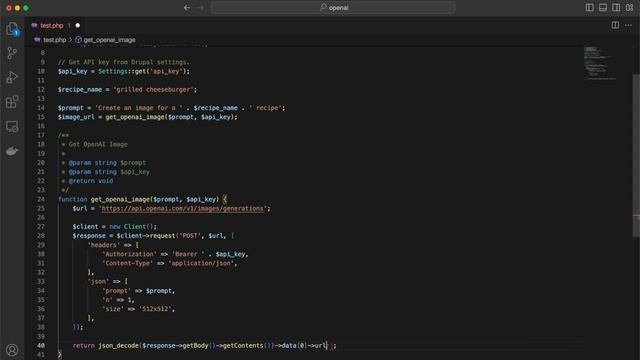Click the 'function' keyword on line 24
This screenshot has width=640, height=360.
click(72, 199)
